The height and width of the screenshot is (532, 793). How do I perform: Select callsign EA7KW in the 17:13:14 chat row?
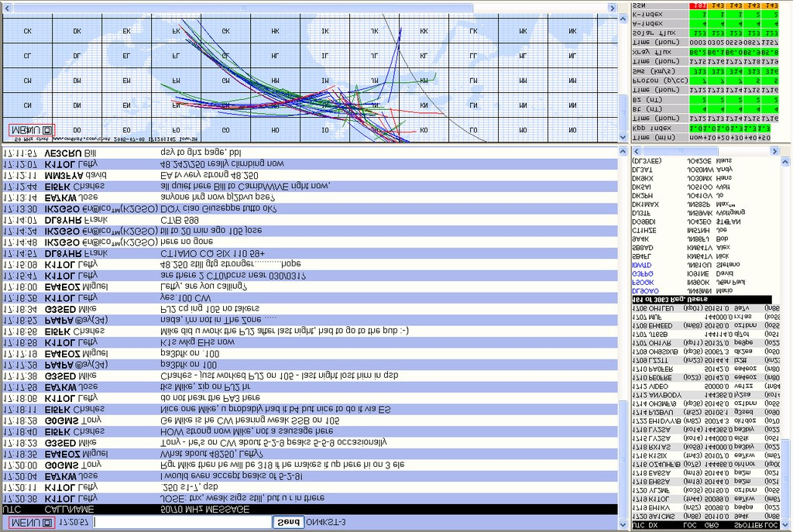pyautogui.click(x=60, y=197)
